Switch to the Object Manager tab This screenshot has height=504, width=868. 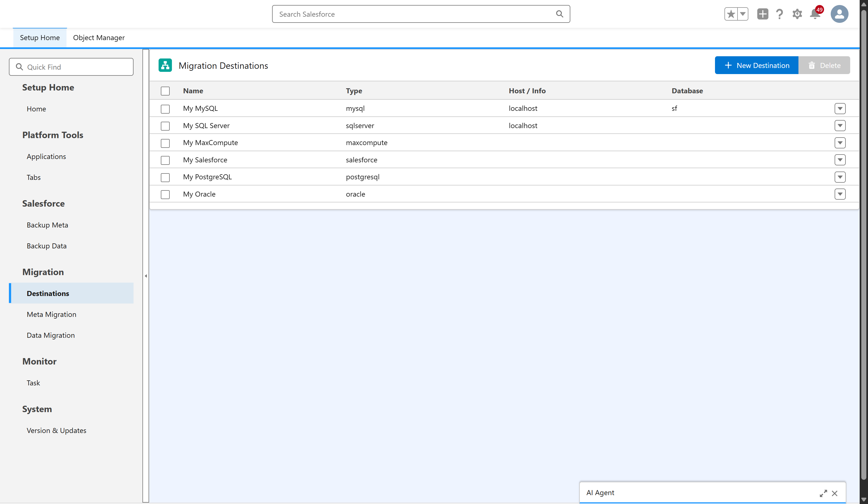click(99, 38)
